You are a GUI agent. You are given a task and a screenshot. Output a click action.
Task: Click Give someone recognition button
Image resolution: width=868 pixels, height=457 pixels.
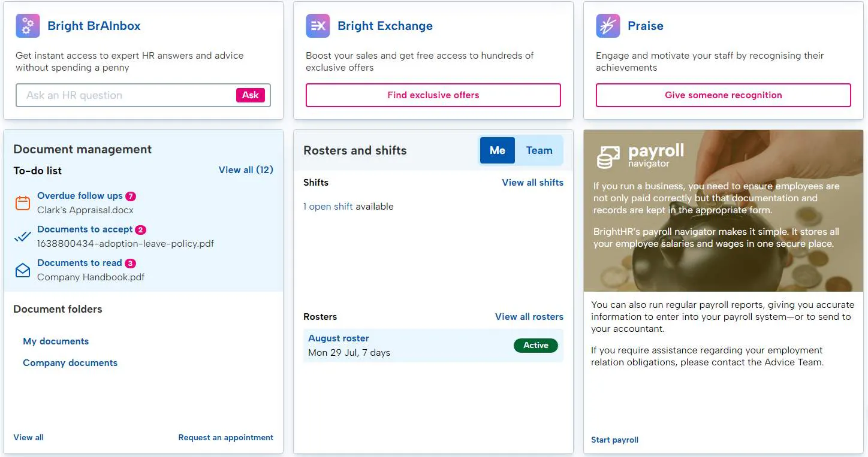(x=723, y=95)
